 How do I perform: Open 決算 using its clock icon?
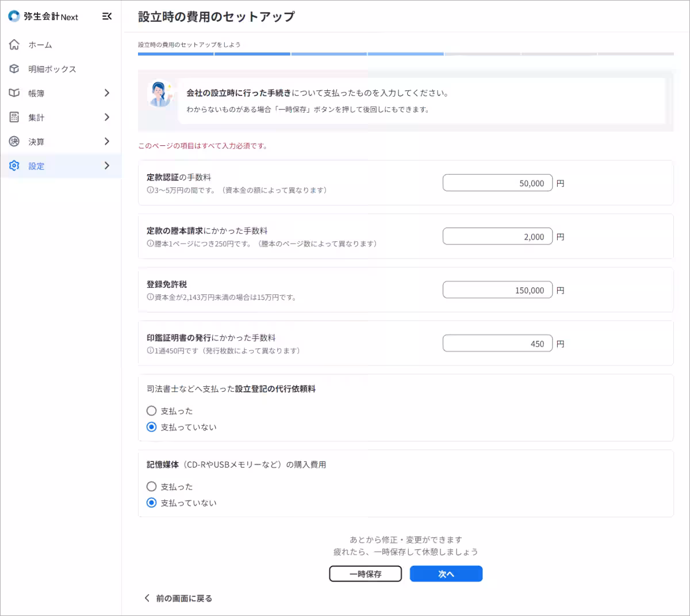click(13, 141)
